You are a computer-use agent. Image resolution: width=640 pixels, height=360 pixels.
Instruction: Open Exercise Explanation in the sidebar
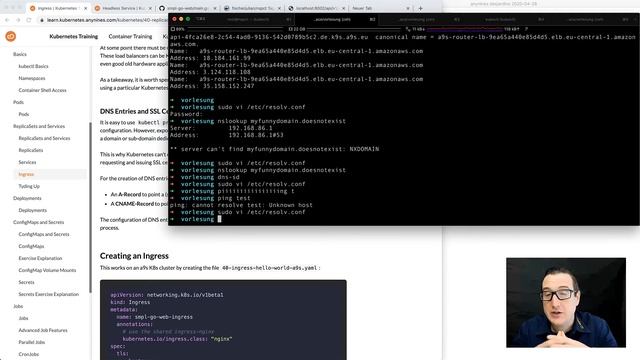tap(40, 258)
